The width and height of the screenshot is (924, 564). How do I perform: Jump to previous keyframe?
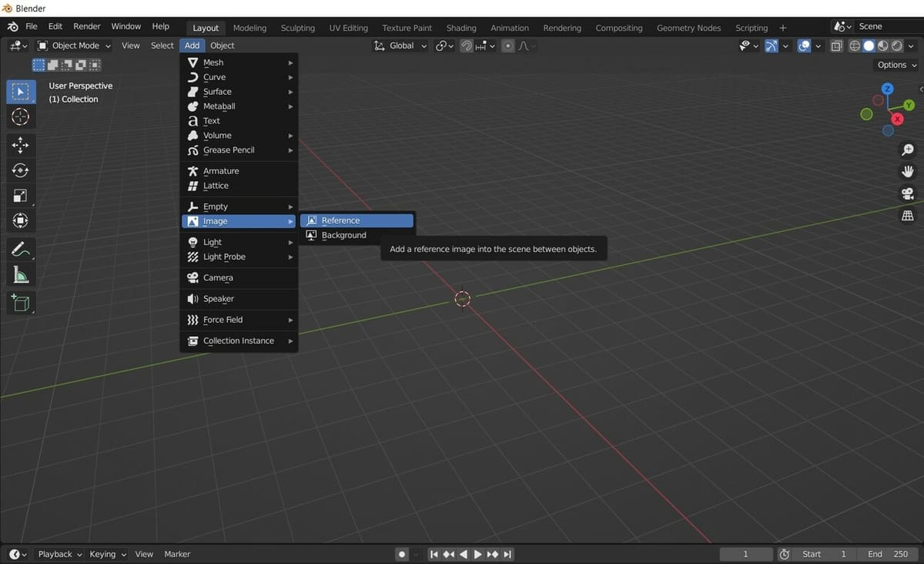449,554
